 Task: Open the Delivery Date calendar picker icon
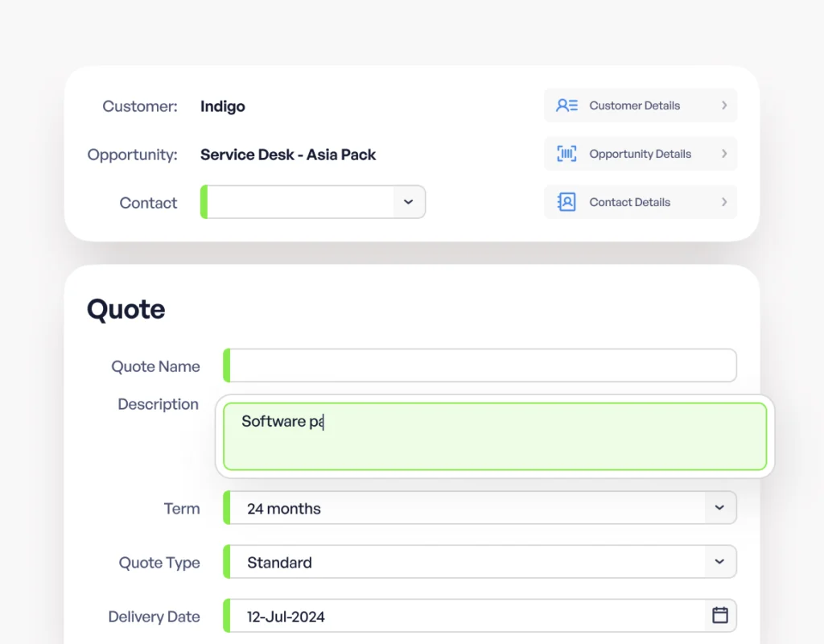[x=720, y=616]
